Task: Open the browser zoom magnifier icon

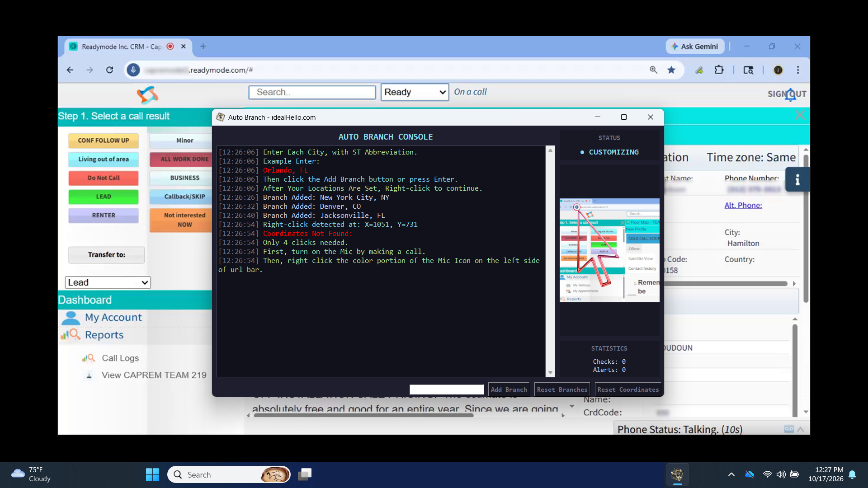Action: click(653, 70)
